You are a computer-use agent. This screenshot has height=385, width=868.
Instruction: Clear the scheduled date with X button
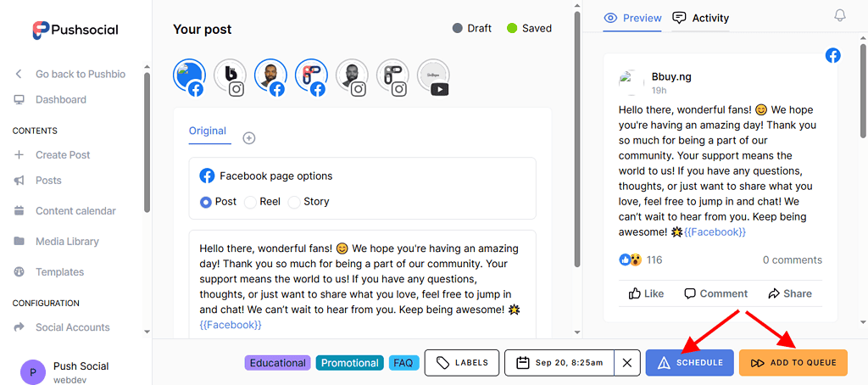(x=626, y=363)
